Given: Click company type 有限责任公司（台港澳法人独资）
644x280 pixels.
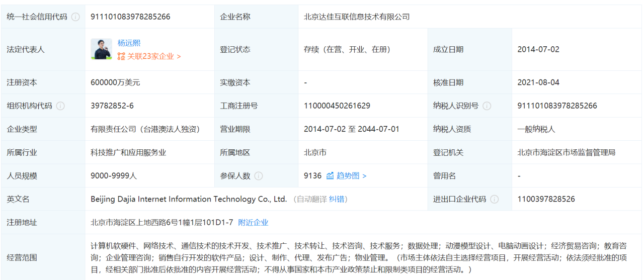Looking at the screenshot, I should point(145,129).
